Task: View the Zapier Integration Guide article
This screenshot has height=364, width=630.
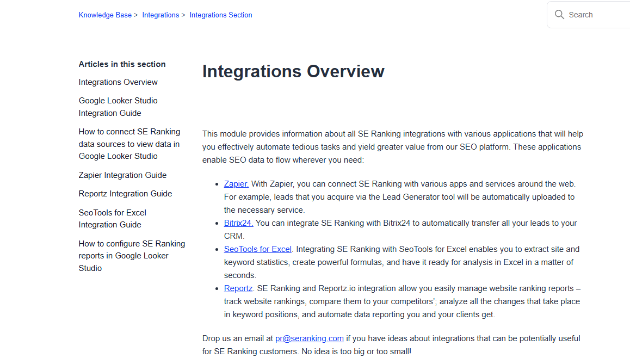Action: click(122, 175)
